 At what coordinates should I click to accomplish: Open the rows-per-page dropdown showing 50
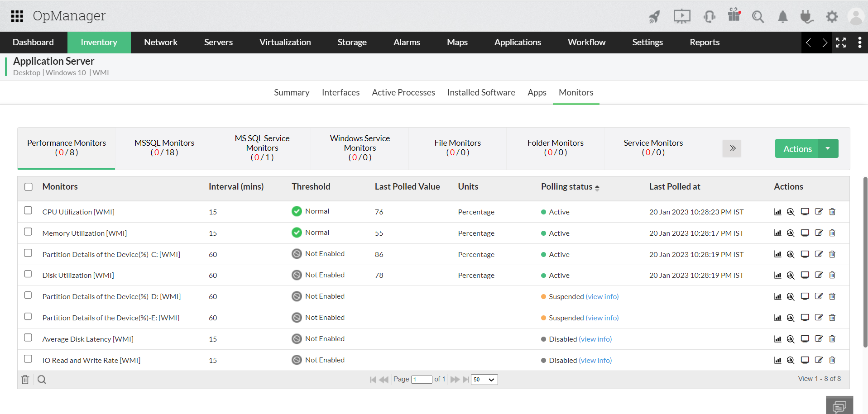pyautogui.click(x=484, y=380)
